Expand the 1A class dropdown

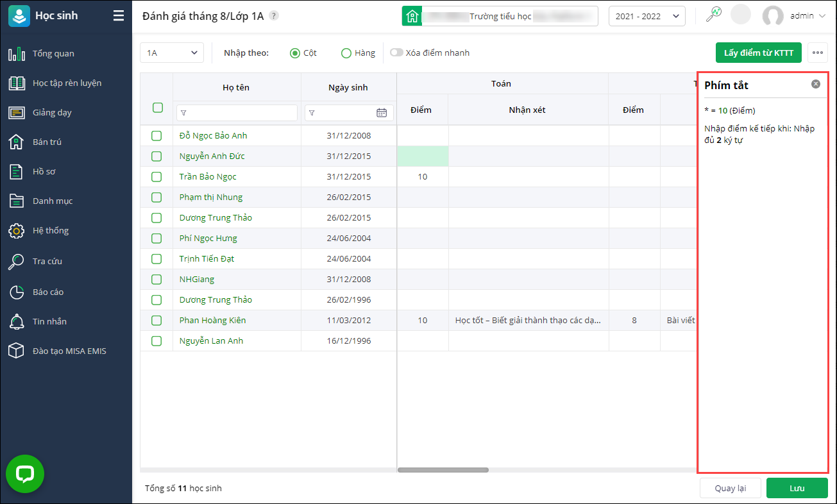(172, 53)
